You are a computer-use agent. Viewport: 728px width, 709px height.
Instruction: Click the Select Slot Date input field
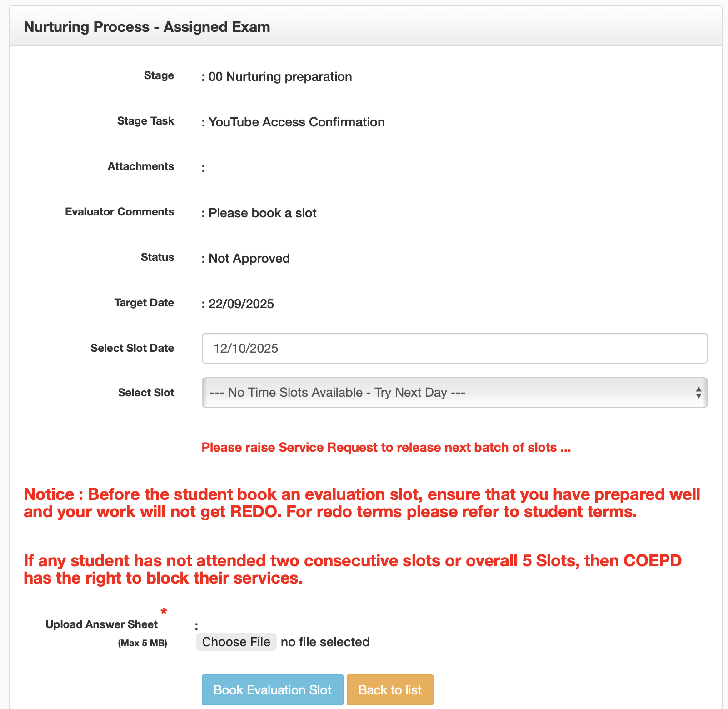click(x=454, y=348)
